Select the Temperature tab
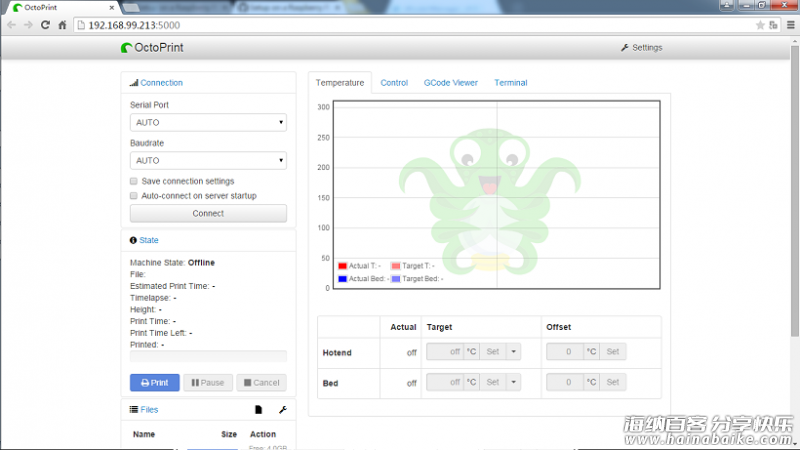The width and height of the screenshot is (800, 450). (340, 83)
